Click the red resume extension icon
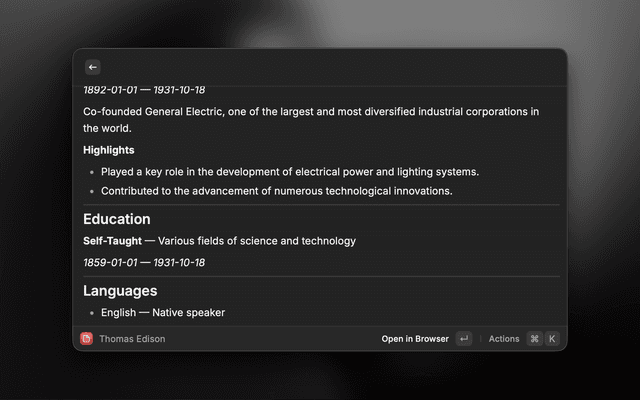640x400 pixels. pos(87,339)
